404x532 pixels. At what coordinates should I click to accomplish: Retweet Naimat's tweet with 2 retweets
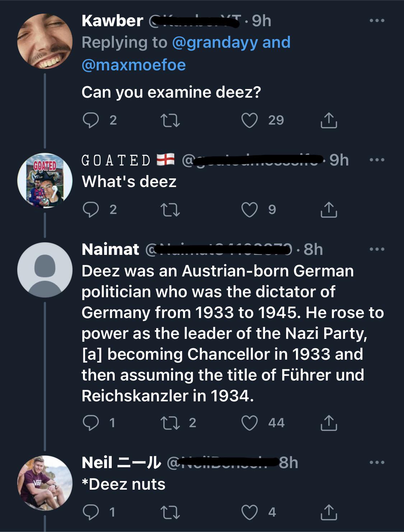tap(171, 423)
